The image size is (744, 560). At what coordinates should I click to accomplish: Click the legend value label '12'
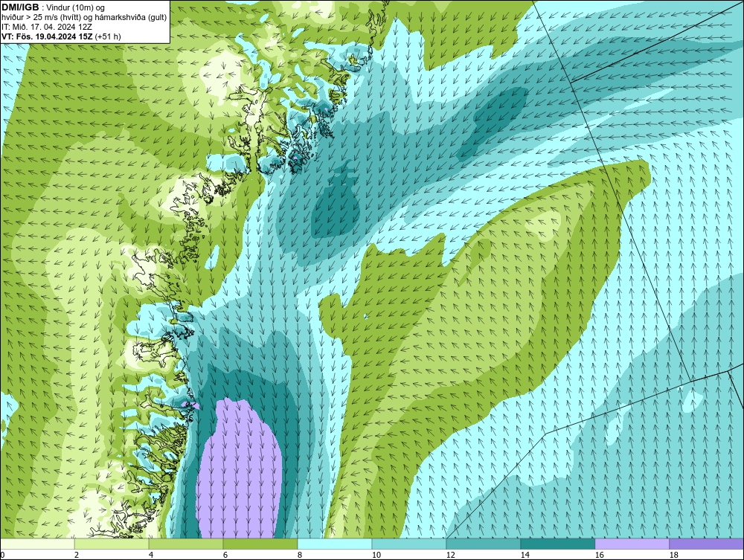(451, 555)
